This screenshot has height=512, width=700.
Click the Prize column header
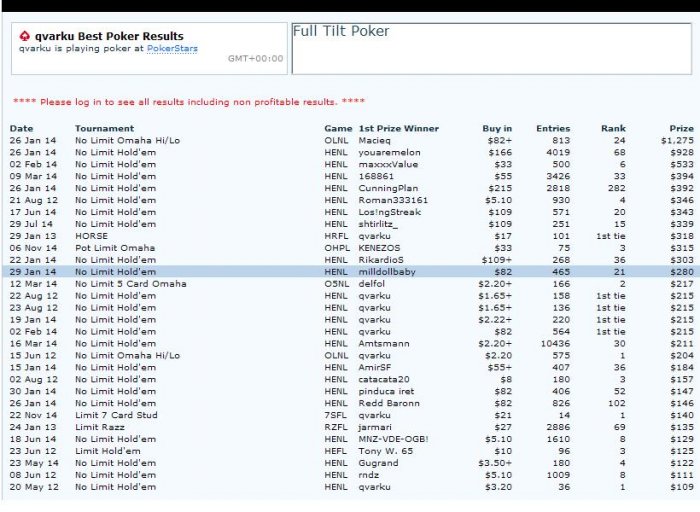(x=682, y=129)
